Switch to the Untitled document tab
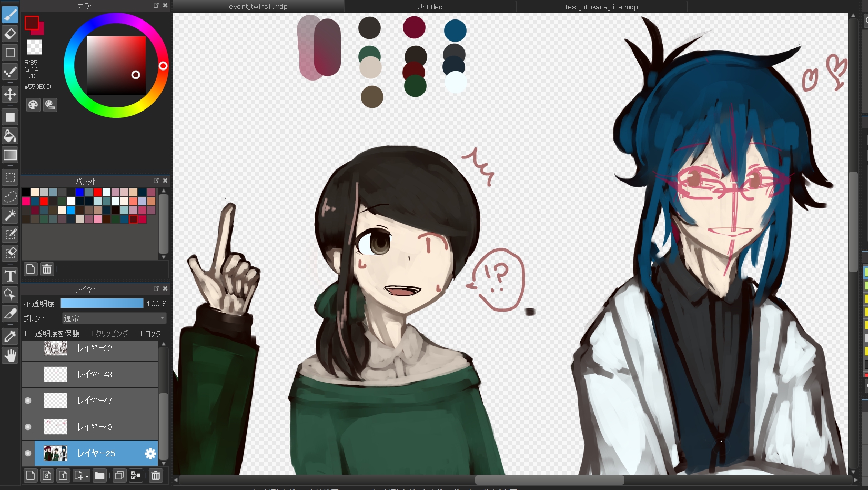868x490 pixels. click(430, 7)
